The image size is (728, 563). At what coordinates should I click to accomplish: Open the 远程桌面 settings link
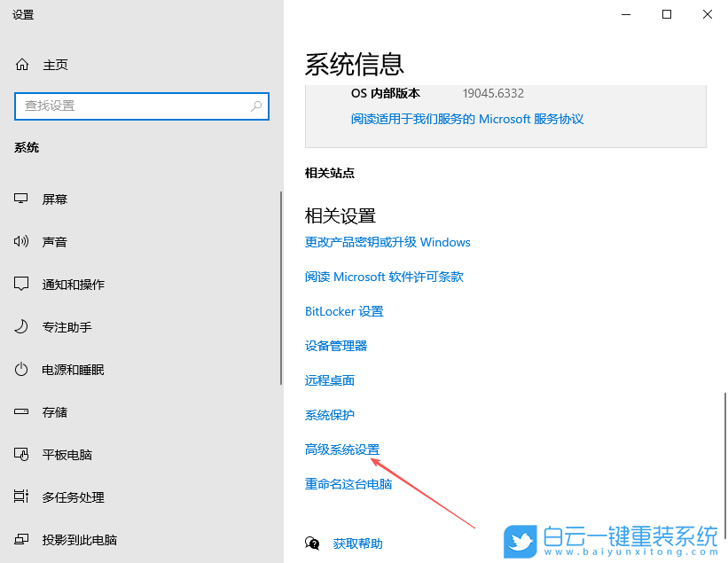[329, 379]
